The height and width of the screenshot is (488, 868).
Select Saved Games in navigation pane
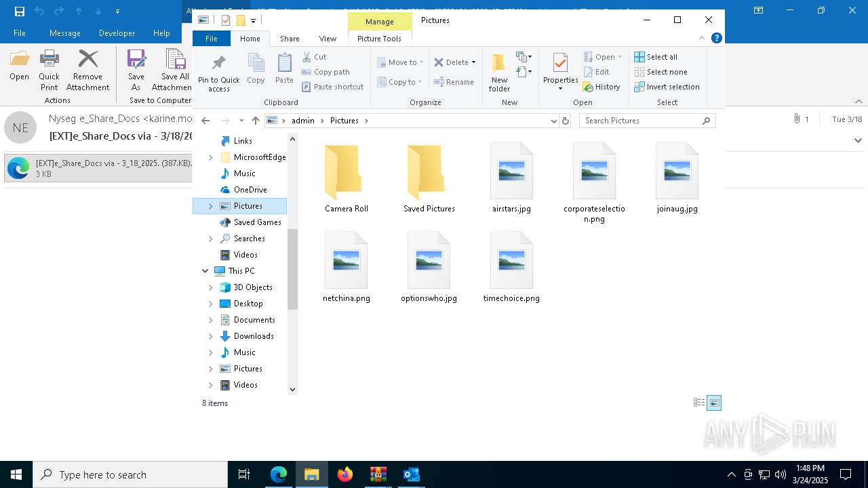pyautogui.click(x=257, y=222)
